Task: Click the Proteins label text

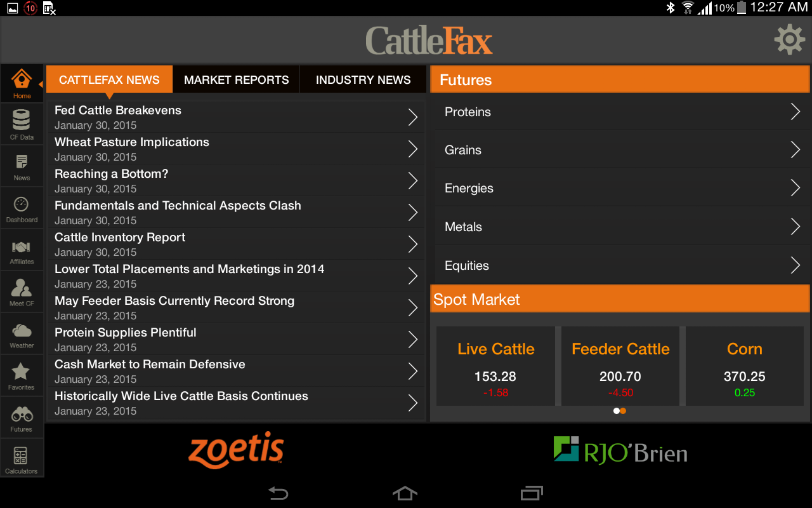Action: point(468,112)
